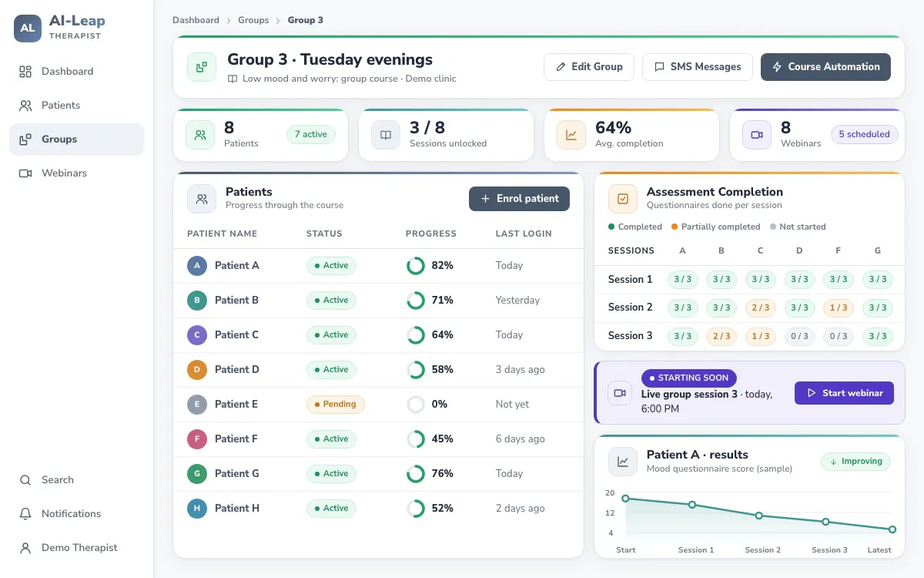
Task: Open SMS Messages
Action: (x=698, y=67)
